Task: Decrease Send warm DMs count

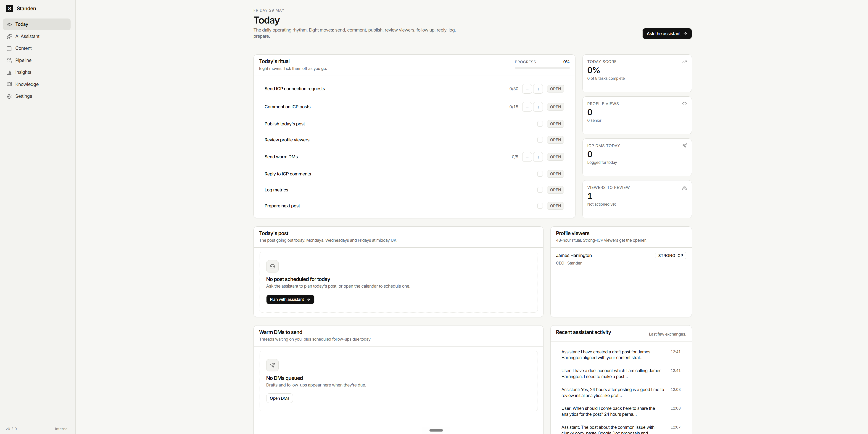Action: click(x=527, y=157)
